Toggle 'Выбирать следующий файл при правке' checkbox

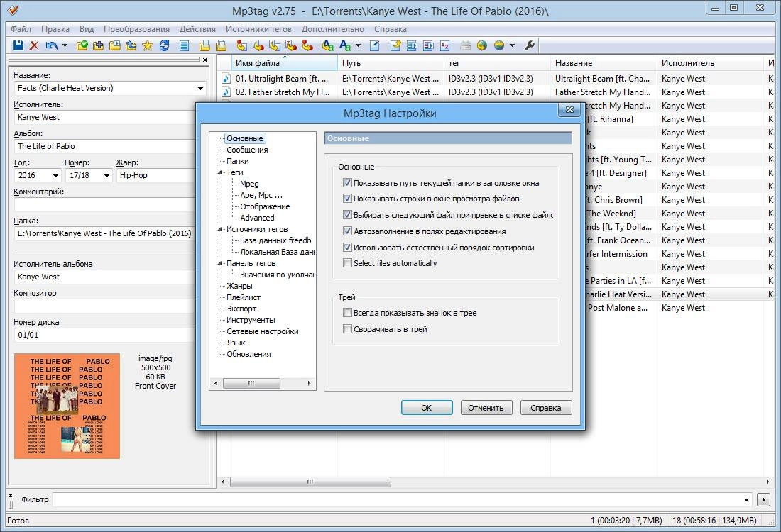347,215
